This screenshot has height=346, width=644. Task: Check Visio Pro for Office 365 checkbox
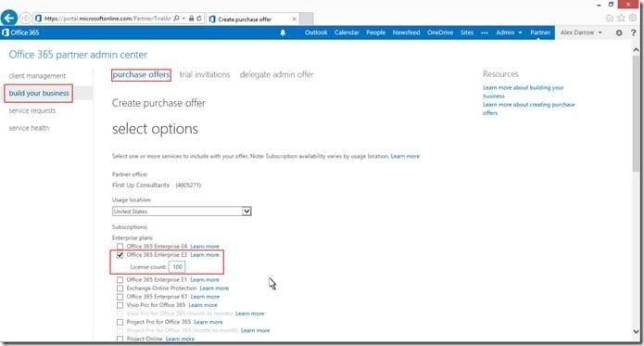click(120, 305)
